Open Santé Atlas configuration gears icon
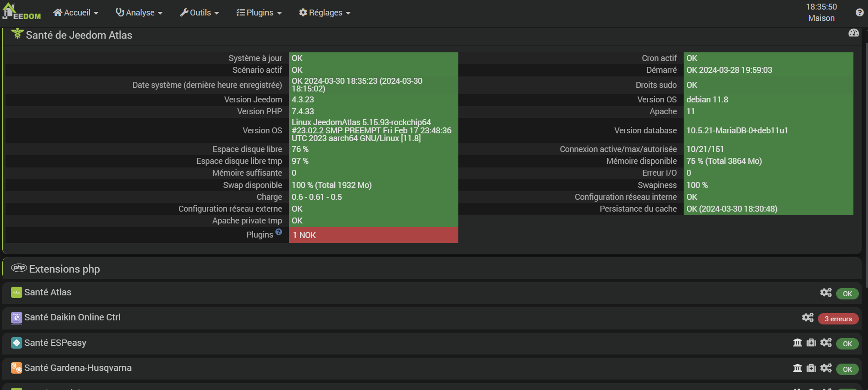The image size is (868, 390). (x=826, y=293)
